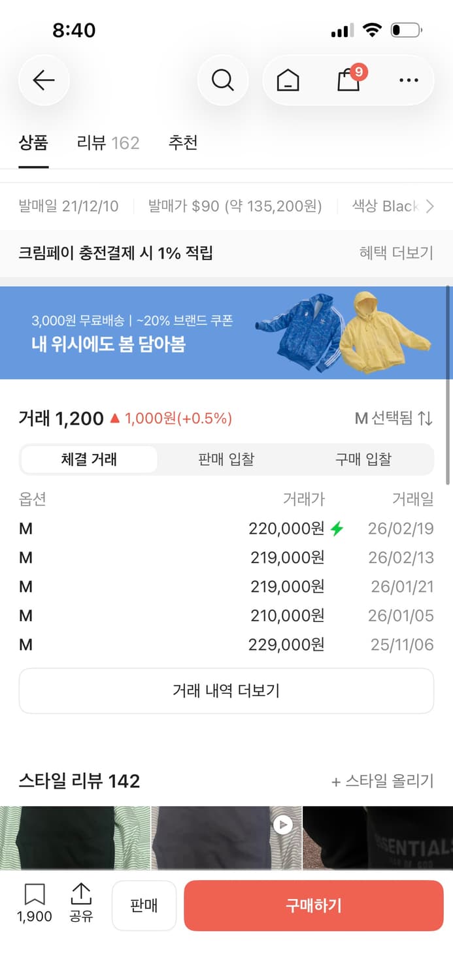Tap 거래 내역 더보기 for more trade history
The width and height of the screenshot is (453, 980).
coord(226,690)
